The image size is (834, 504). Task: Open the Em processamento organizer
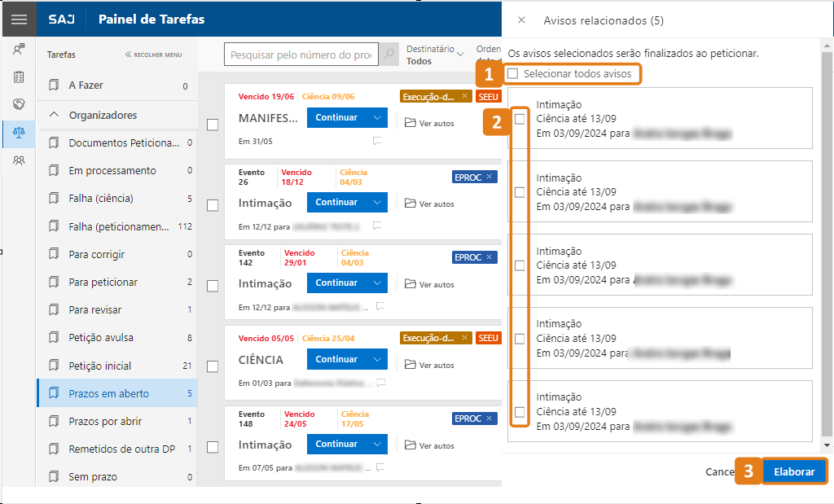tap(117, 171)
